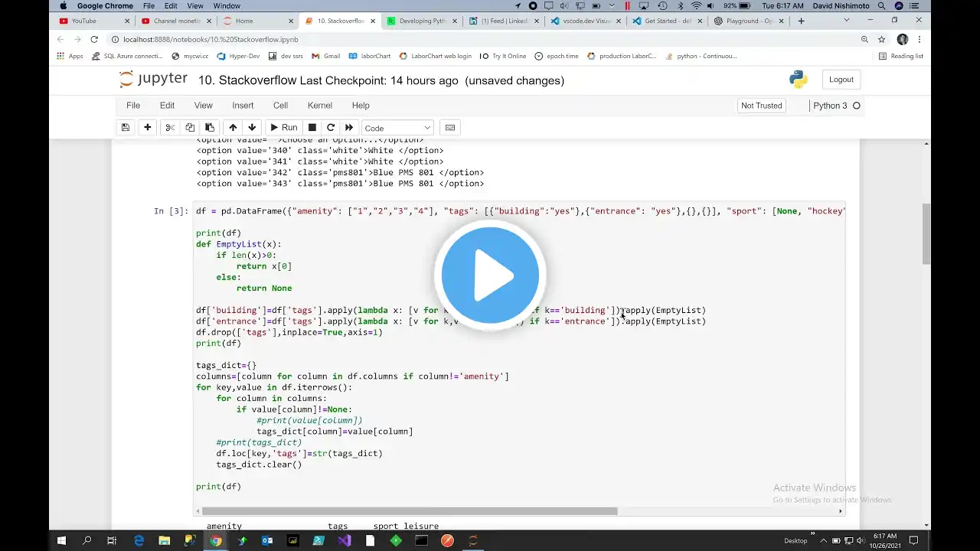
Task: Interrupt the kernel with stop icon
Action: tap(312, 128)
